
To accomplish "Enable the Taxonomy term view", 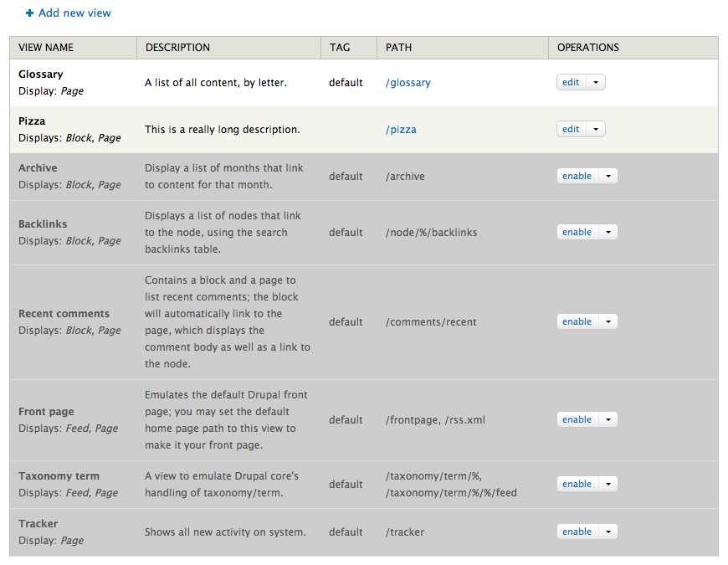I will 577,484.
